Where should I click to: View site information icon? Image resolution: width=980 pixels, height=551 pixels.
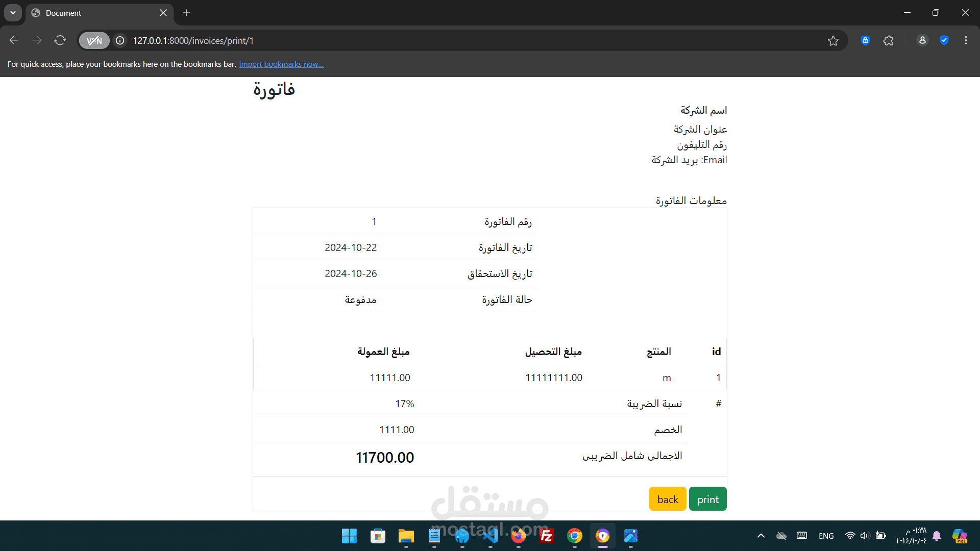point(120,41)
